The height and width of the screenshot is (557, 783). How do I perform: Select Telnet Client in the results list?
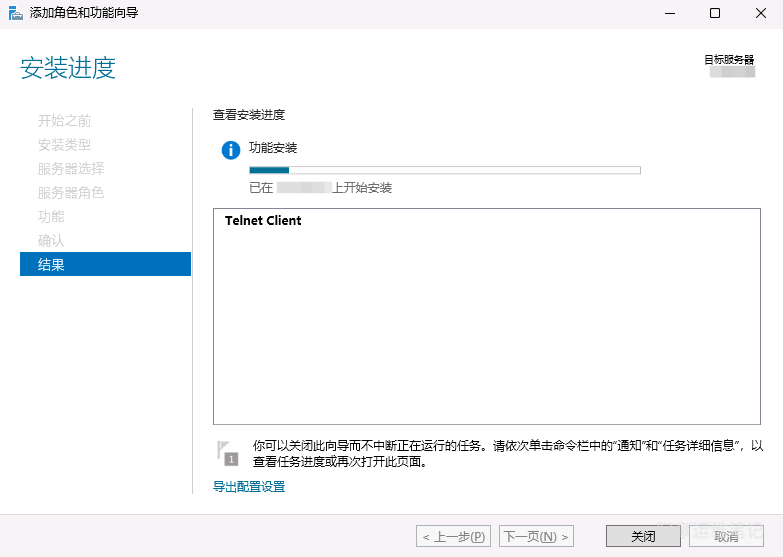(x=263, y=221)
